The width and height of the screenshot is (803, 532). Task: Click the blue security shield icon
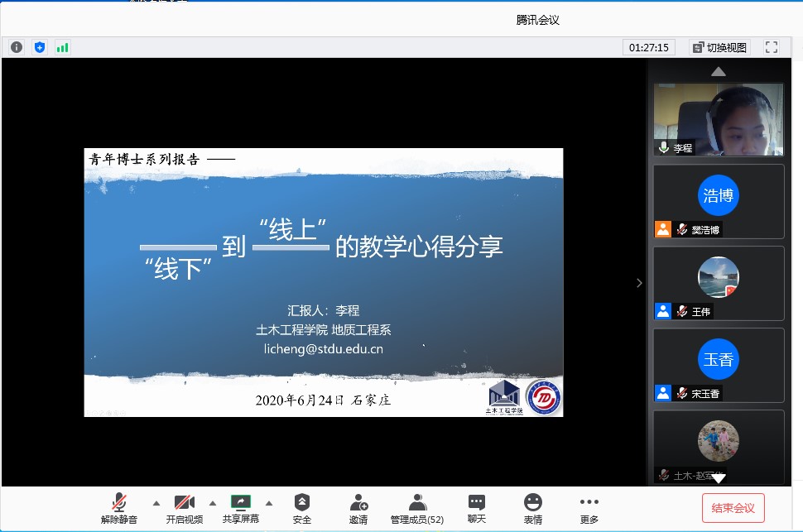point(40,47)
